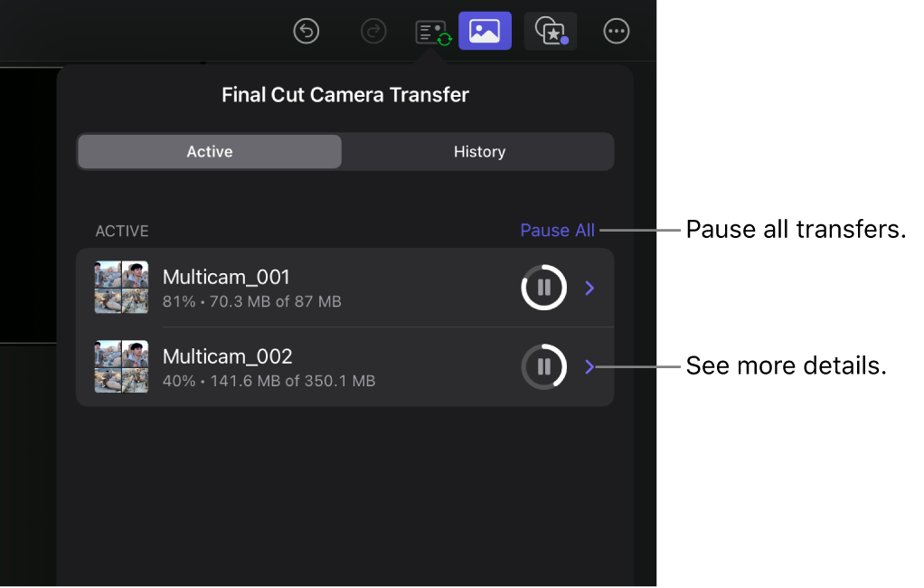Resume transfer using Multicam_001 pause control
This screenshot has height=588, width=924.
point(543,288)
